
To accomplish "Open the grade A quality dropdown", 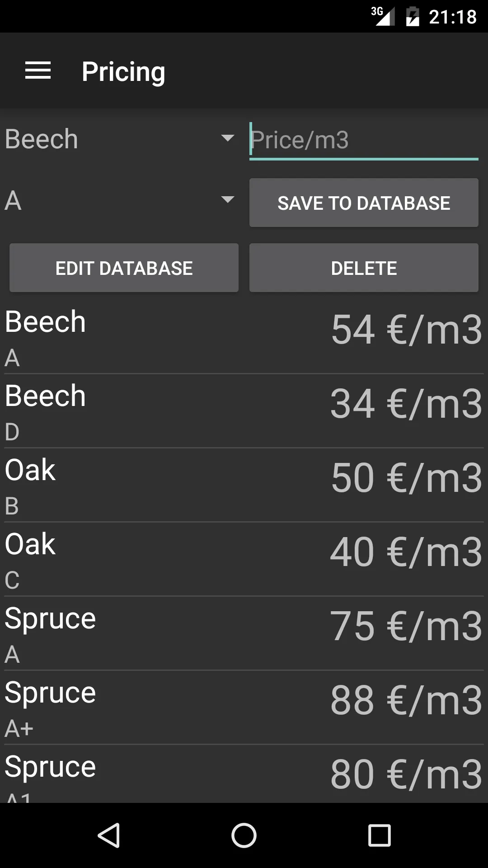I will 120,200.
